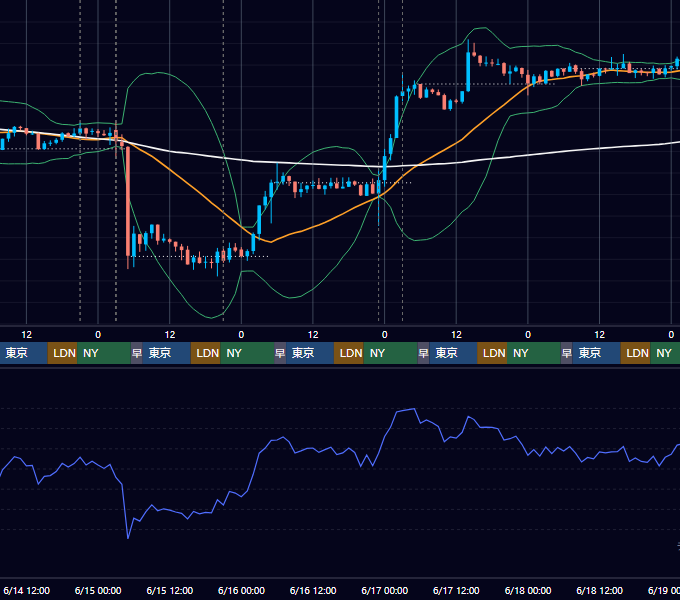
Task: Select the LDN session block of 6/16
Action: [349, 353]
